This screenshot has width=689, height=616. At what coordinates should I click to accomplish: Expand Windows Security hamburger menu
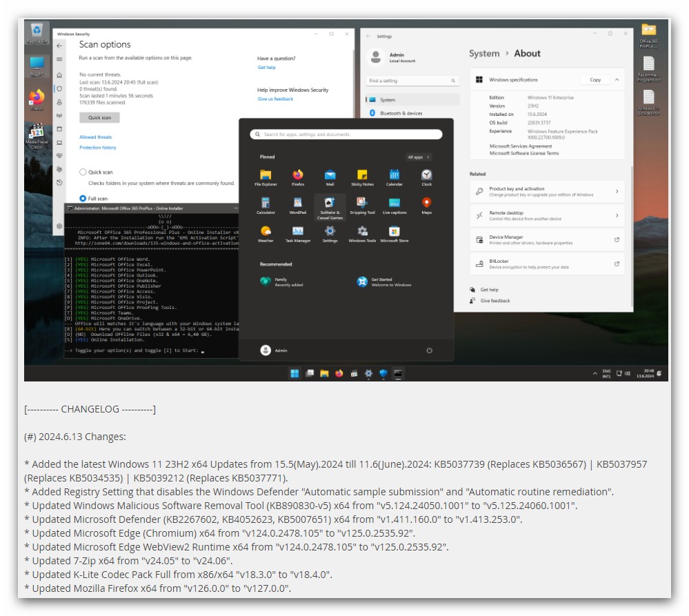coord(59,59)
